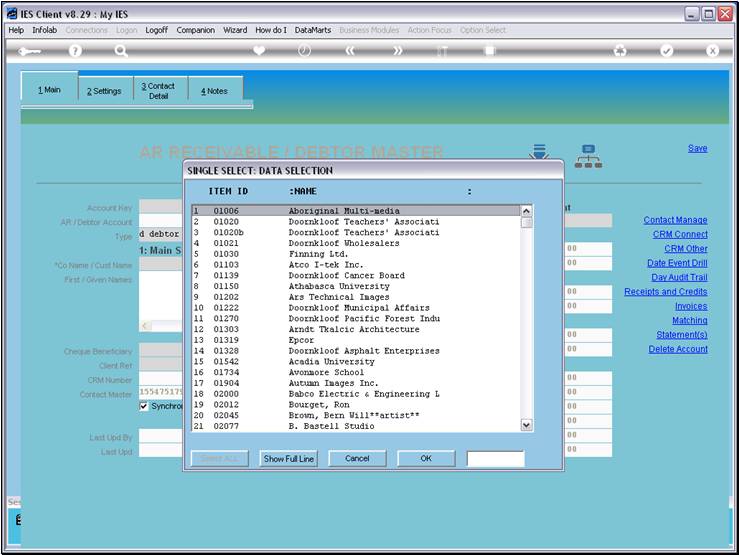Click the Show Full Line button
Image resolution: width=739 pixels, height=555 pixels.
point(288,458)
